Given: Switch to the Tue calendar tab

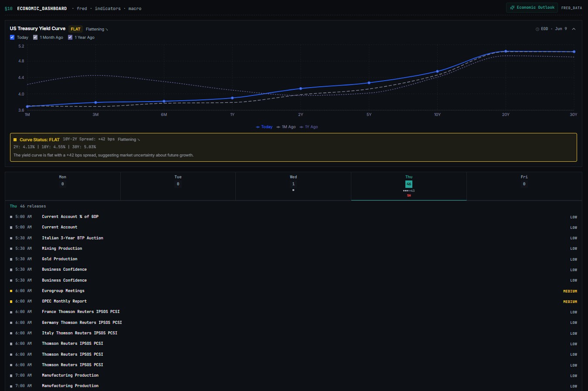Looking at the screenshot, I should coord(178,186).
